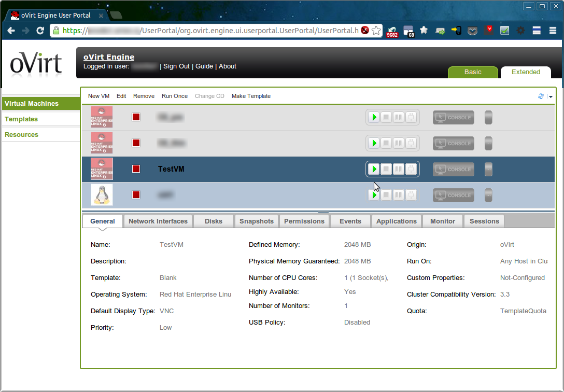Screen dimensions: 564x392
Task: Open the refresh-rate dropdown arrow beside refresh icon
Action: point(551,97)
